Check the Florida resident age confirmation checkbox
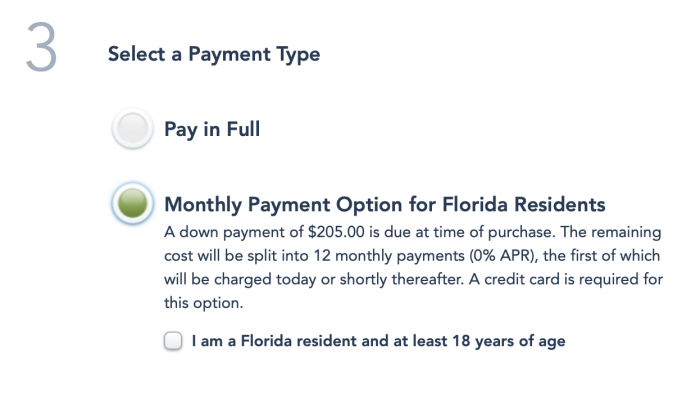 click(173, 341)
